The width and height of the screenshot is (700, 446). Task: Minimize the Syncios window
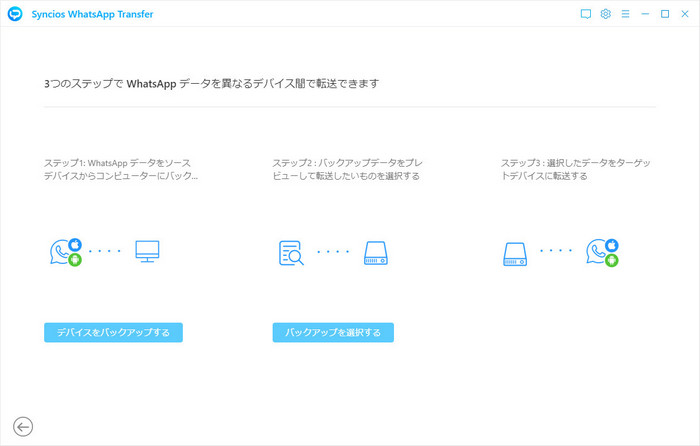tap(645, 14)
